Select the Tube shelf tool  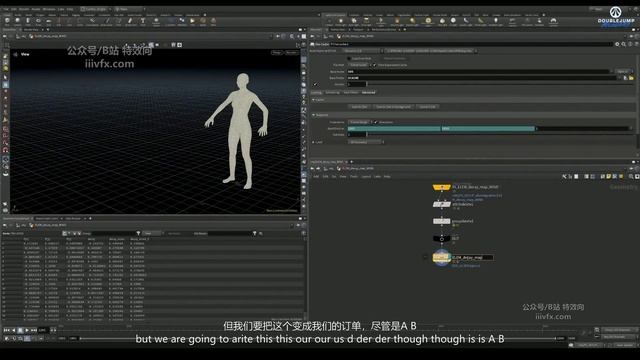click(28, 21)
